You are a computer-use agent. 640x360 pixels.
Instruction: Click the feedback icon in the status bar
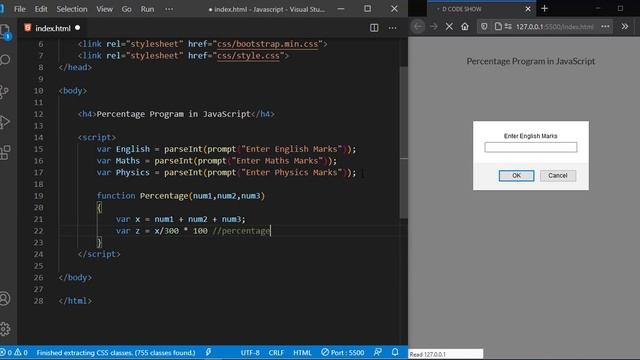tap(378, 352)
